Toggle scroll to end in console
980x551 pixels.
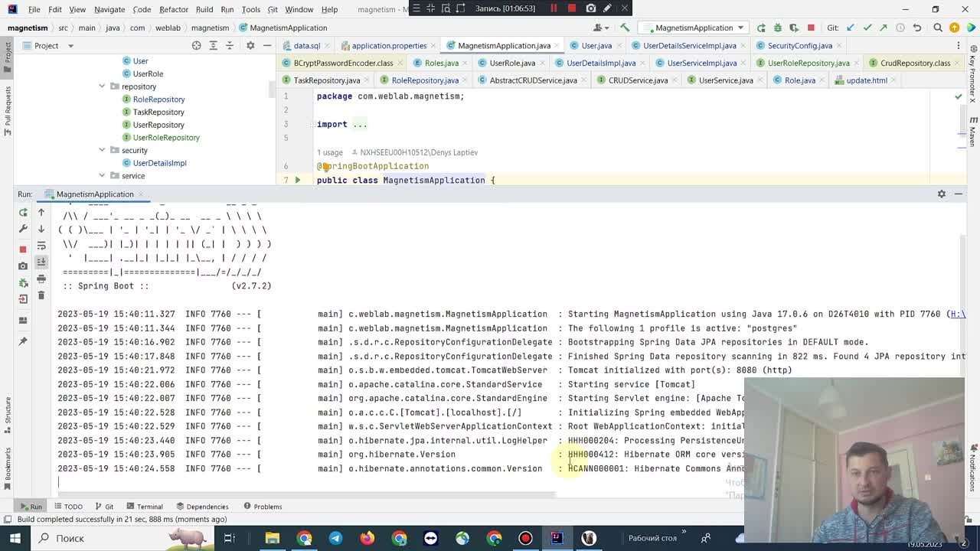[41, 262]
